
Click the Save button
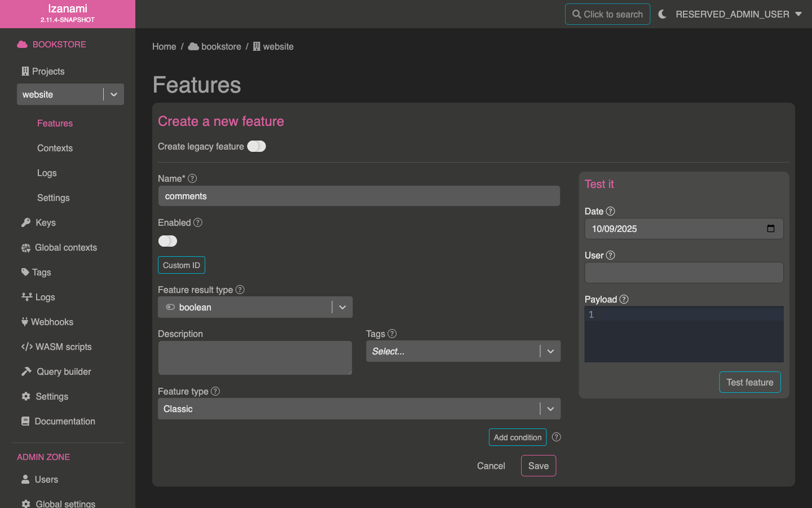538,466
